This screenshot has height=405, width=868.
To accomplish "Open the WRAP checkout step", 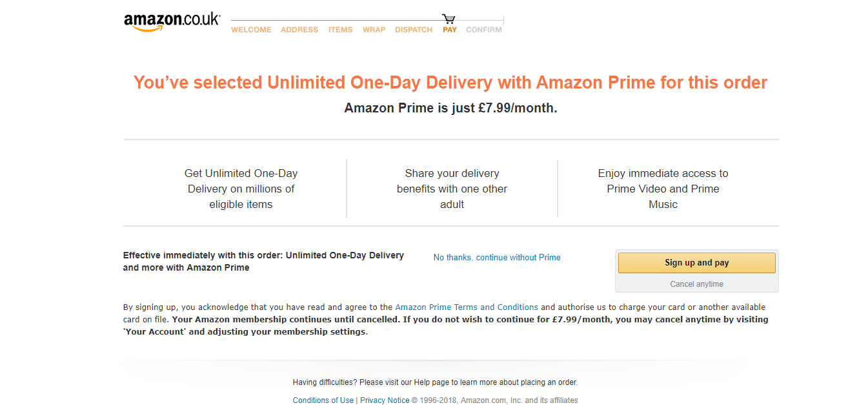I will 374,29.
